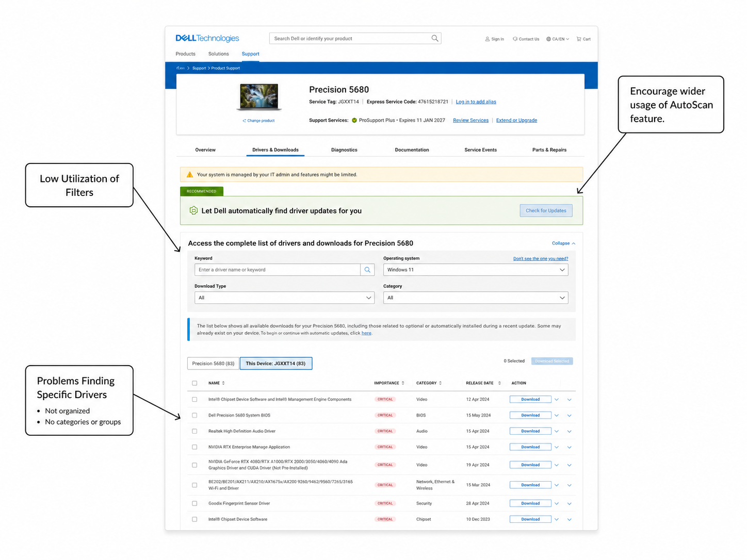
Task: Switch to the Documentation tab
Action: pos(412,150)
